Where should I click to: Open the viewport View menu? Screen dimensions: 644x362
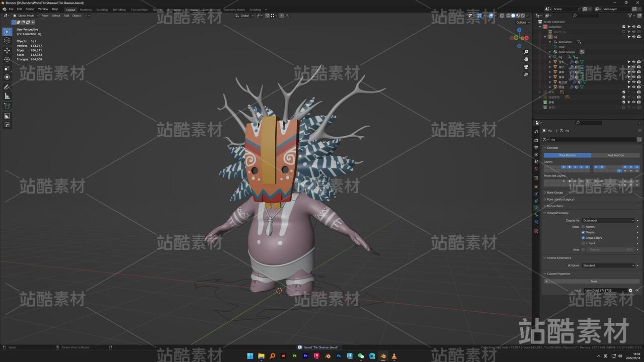click(45, 16)
